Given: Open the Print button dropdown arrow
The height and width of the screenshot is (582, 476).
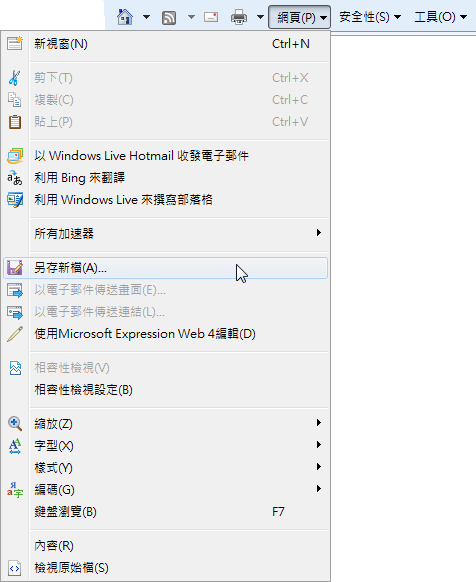Looking at the screenshot, I should [260, 17].
